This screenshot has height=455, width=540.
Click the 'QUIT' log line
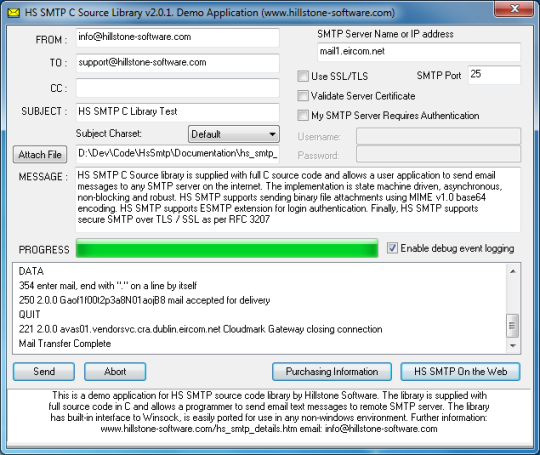click(30, 314)
